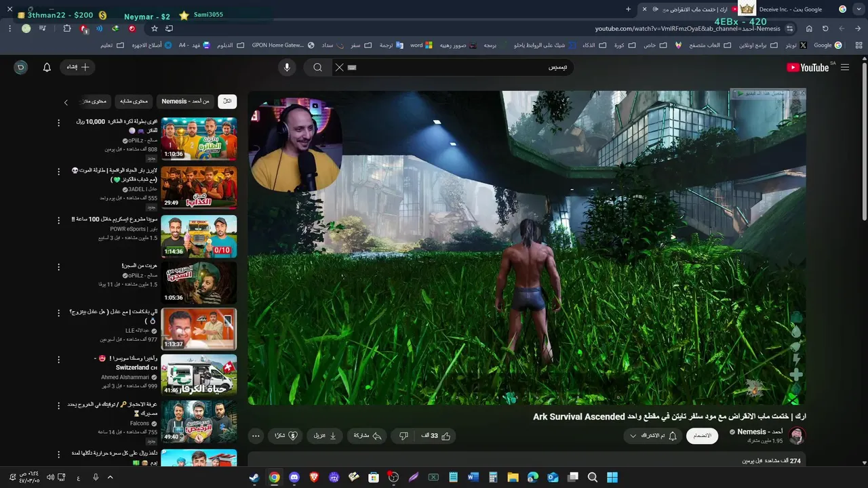Open Steam from the taskbar
This screenshot has width=868, height=488.
(254, 477)
